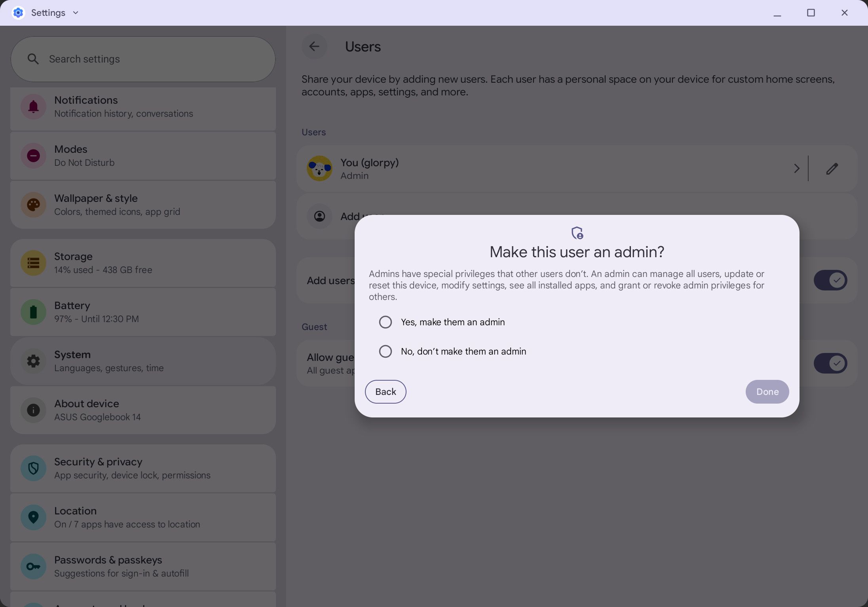
Task: Toggle the Allow guest switch
Action: coord(830,363)
